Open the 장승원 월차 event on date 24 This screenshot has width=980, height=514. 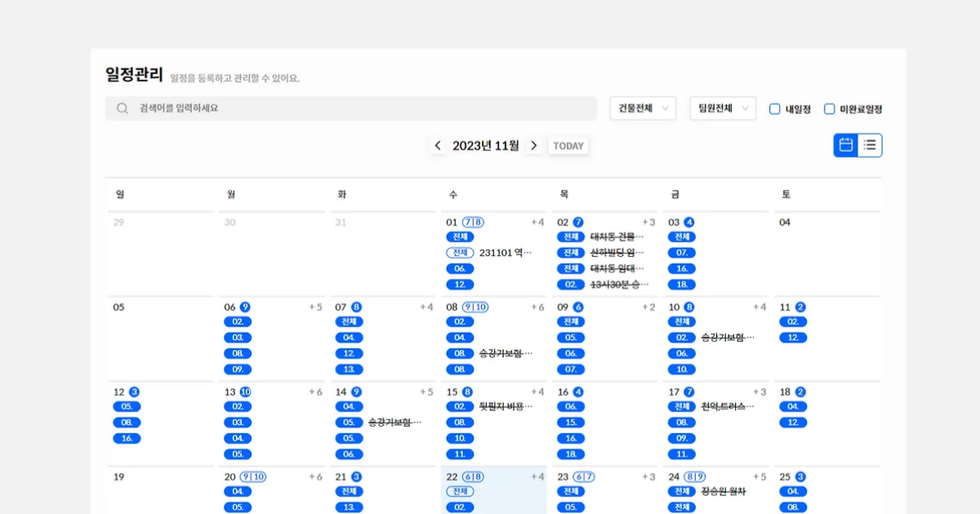coord(723,491)
